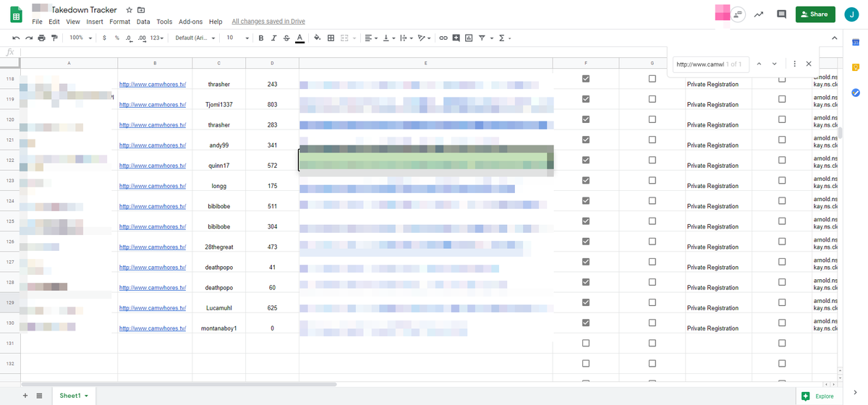Click the move to folder icon
The width and height of the screenshot is (868, 405).
[140, 10]
